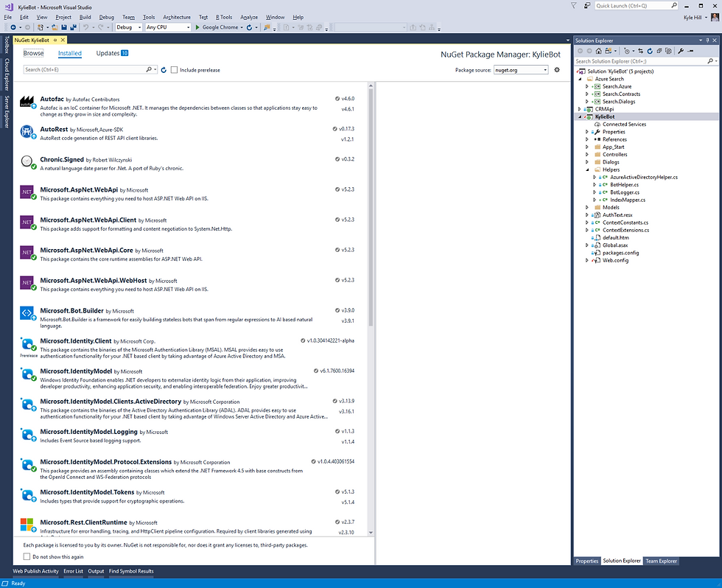Click the Save floppy disk icon

pos(64,27)
